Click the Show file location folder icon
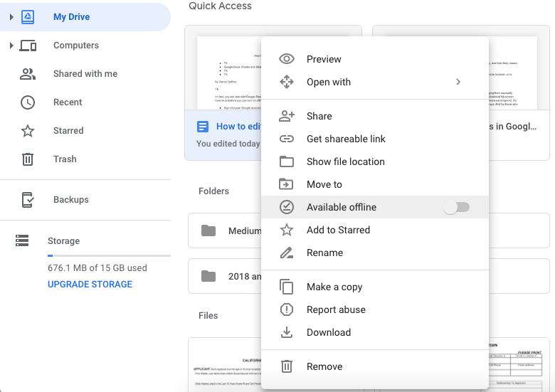The width and height of the screenshot is (555, 392). 287,161
